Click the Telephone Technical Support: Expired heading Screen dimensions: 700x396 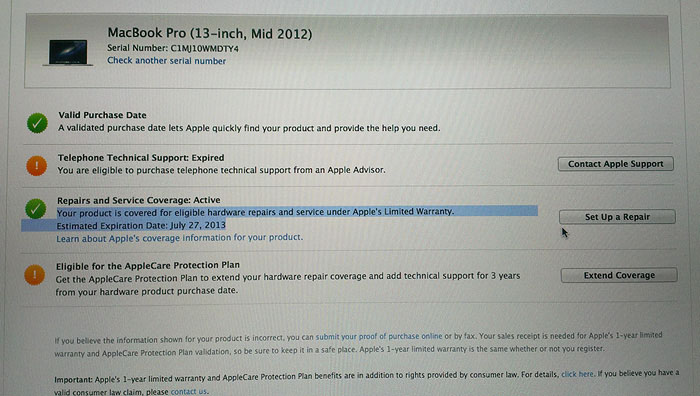(141, 158)
